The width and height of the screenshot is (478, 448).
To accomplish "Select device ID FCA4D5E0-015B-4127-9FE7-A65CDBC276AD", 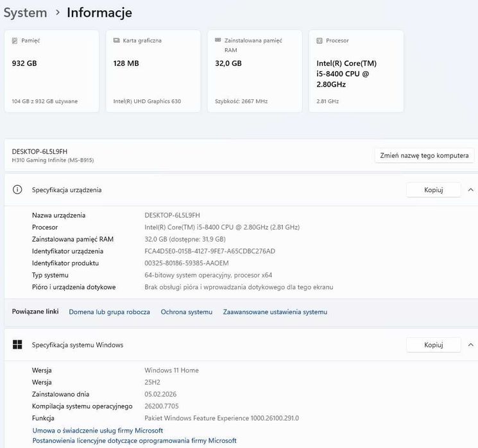I will 210,251.
